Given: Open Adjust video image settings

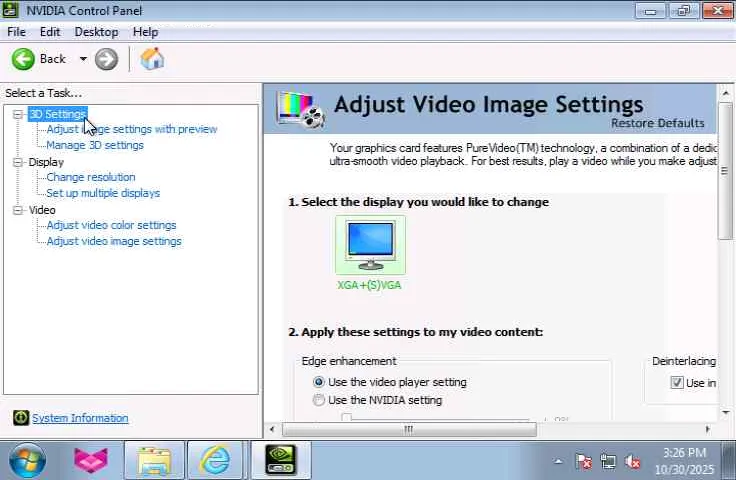Looking at the screenshot, I should [x=114, y=241].
